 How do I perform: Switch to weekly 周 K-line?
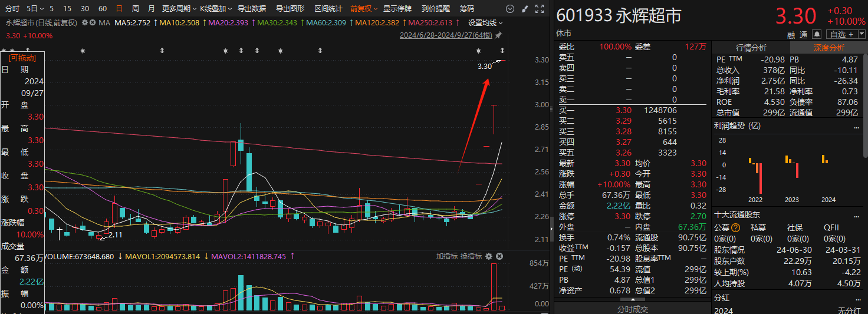pyautogui.click(x=136, y=9)
